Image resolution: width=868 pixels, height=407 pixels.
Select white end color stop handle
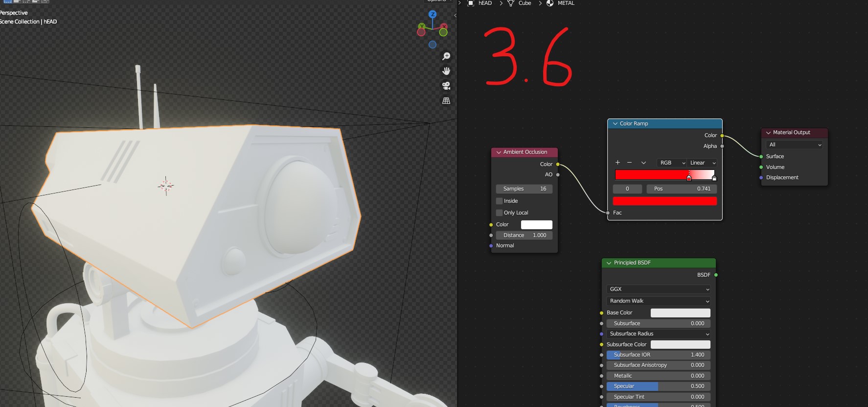714,177
